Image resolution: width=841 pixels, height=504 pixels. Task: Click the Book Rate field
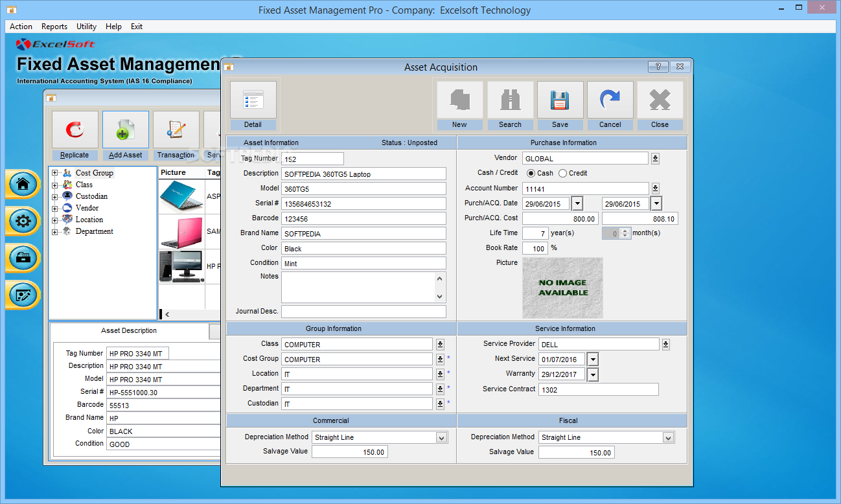[x=535, y=249]
